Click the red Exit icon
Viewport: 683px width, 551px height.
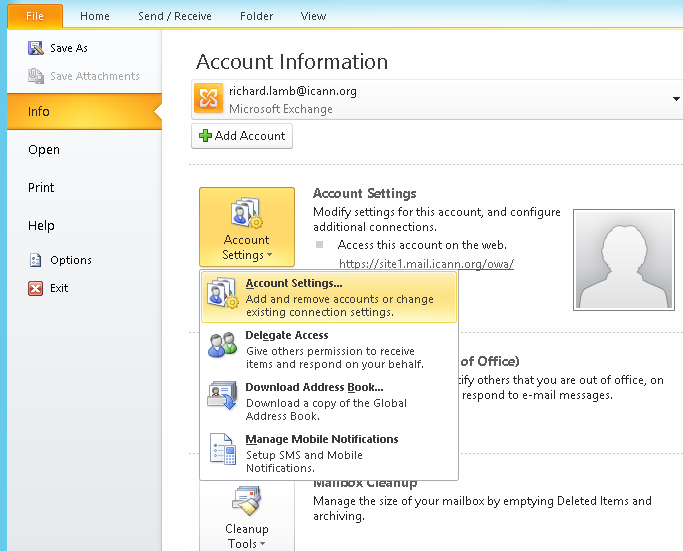[x=36, y=288]
